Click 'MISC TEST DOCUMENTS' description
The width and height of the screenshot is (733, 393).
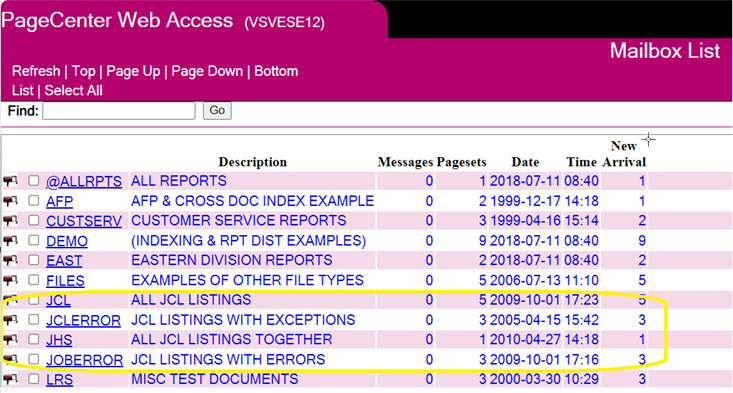(214, 379)
